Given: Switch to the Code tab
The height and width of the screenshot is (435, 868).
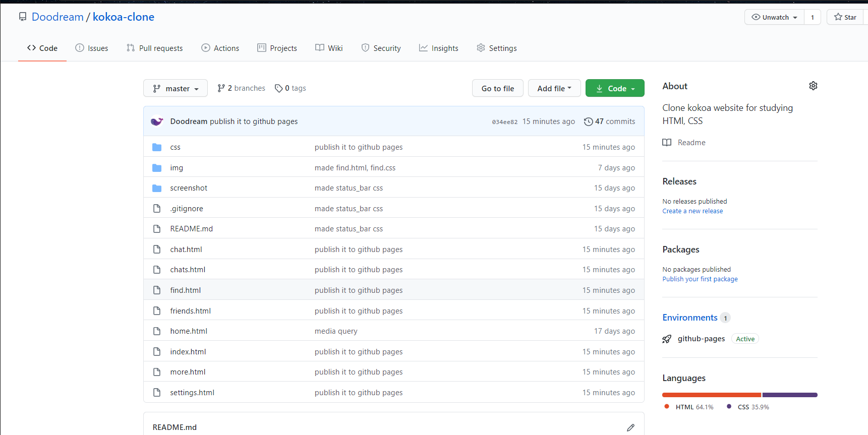Looking at the screenshot, I should pos(42,48).
